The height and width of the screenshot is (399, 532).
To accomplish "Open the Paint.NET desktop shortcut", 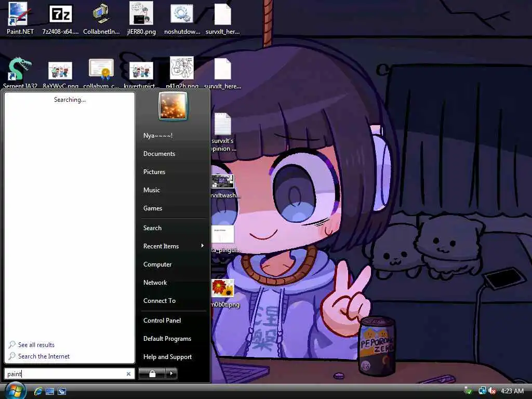I will pyautogui.click(x=19, y=18).
